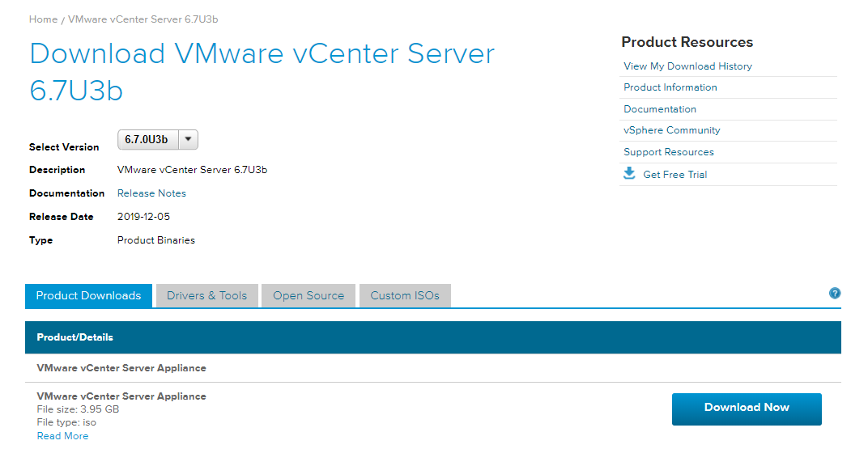Click the Description text VMware vCenter Server 6.7U3b

tap(192, 170)
